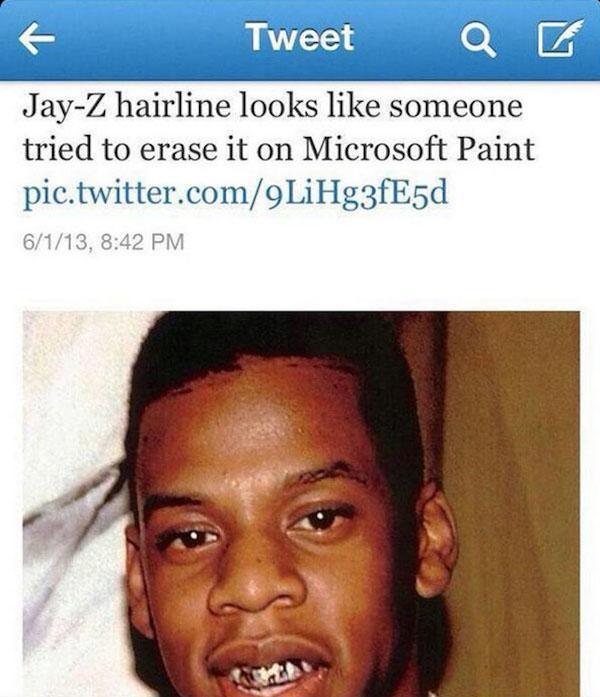Return to timeline via the left arrow
This screenshot has width=600, height=697.
pyautogui.click(x=36, y=39)
